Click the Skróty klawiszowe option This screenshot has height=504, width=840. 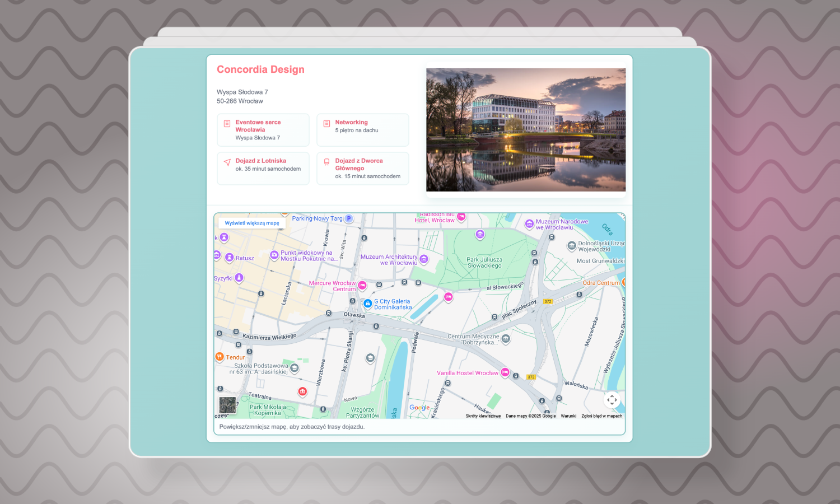[x=483, y=416]
